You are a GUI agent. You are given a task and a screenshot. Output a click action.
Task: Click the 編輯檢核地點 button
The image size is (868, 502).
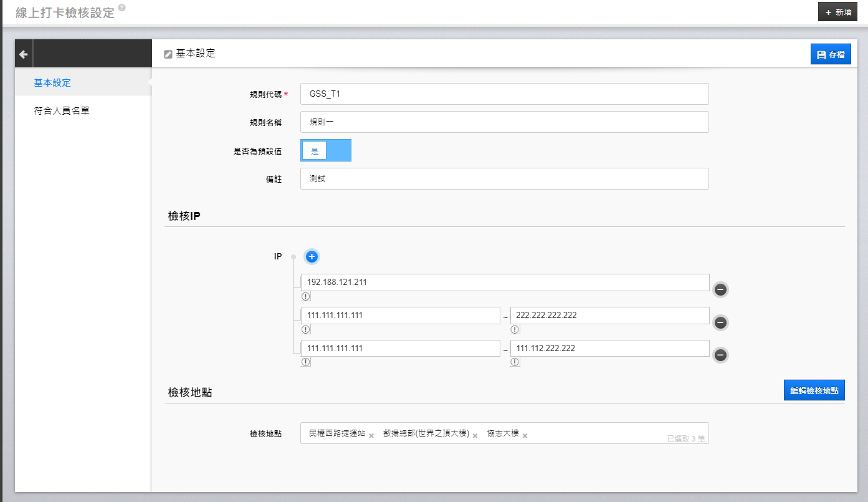[x=814, y=390]
